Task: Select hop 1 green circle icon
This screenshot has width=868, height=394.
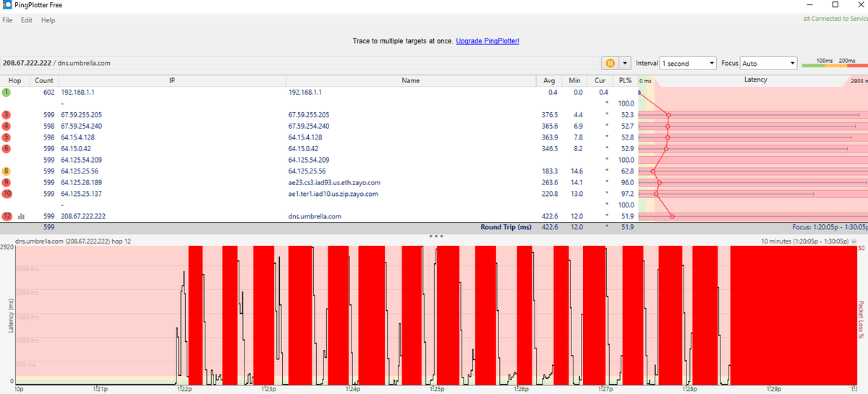Action: [x=6, y=93]
